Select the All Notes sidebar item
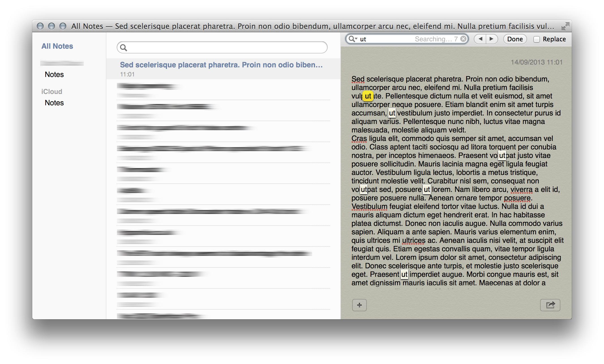The height and width of the screenshot is (364, 604). [x=58, y=45]
